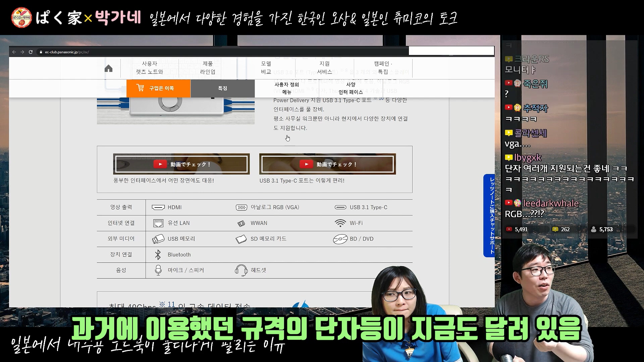Open the 캠페인 특집 menu
Viewport: 644px width, 362px height.
click(x=383, y=68)
